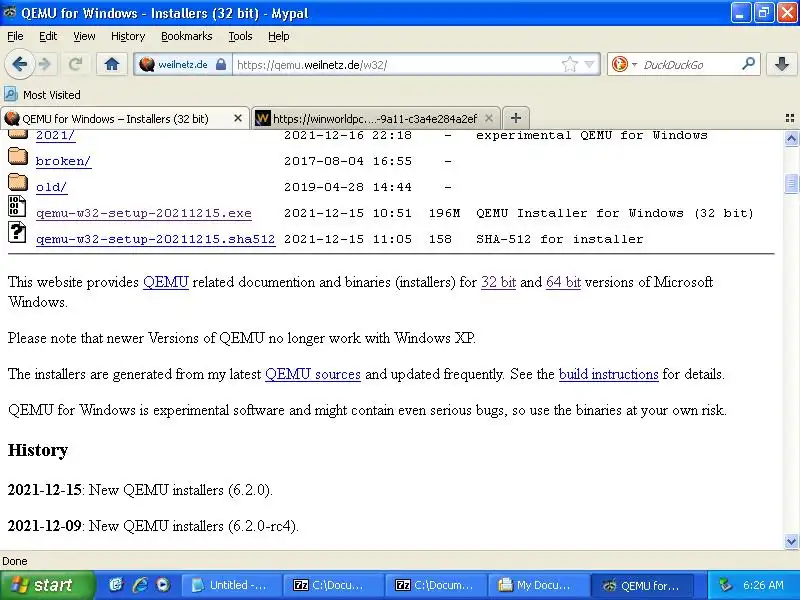Open the Downloads arrow button
The image size is (800, 600).
pyautogui.click(x=781, y=64)
